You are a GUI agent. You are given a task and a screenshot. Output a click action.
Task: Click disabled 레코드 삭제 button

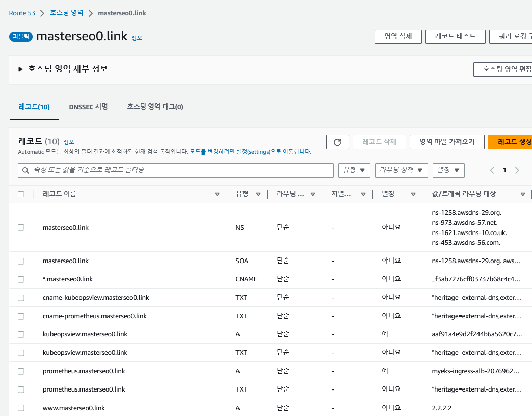point(379,142)
